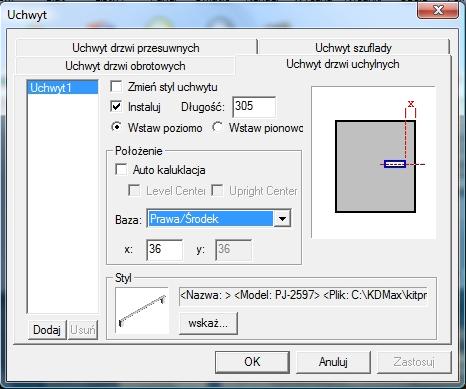
Task: Tick the Upright Center checkbox
Action: [217, 191]
